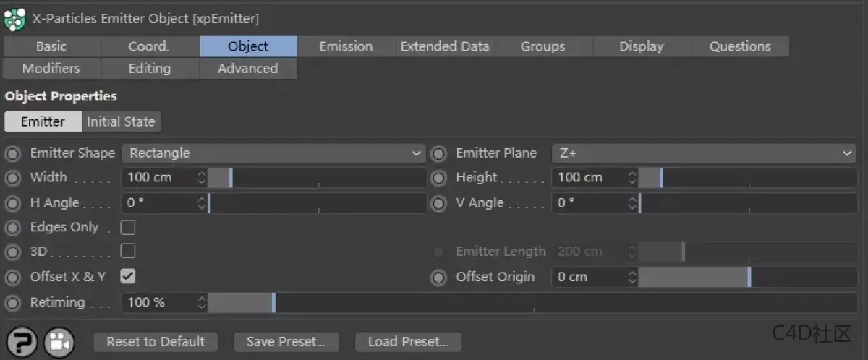Screen dimensions: 868x360
Task: Enable the Edges Only checkbox
Action: (x=128, y=228)
